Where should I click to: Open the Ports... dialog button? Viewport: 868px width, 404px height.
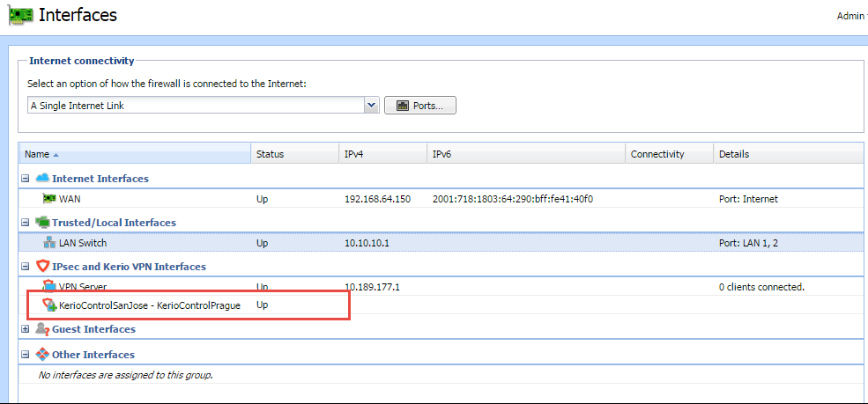(420, 105)
